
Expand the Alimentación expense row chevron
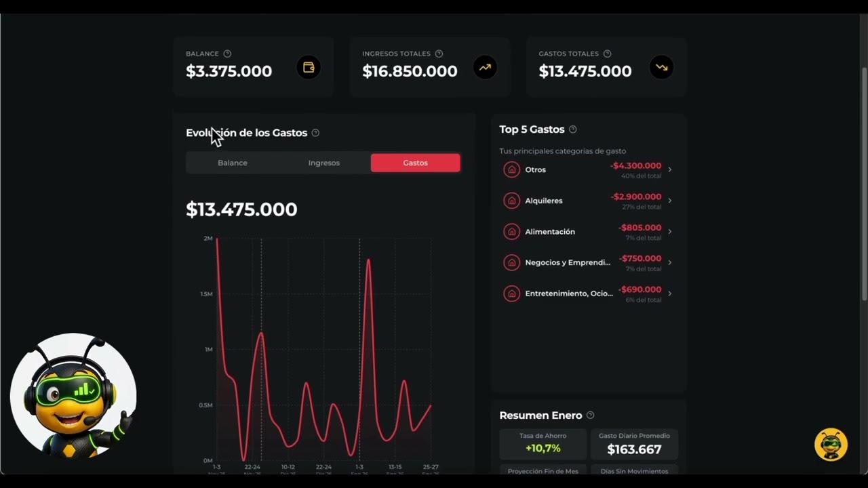(x=670, y=232)
